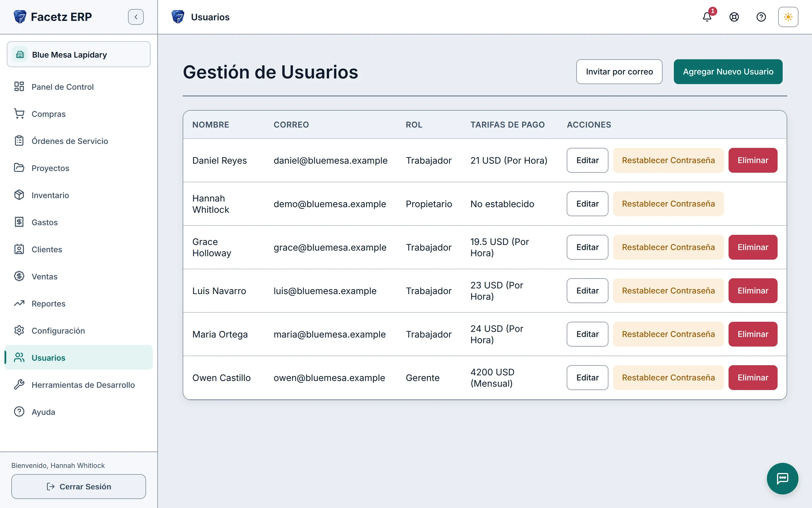Viewport: 812px width, 508px height.
Task: Click Cerrar Sesión button
Action: 78,487
